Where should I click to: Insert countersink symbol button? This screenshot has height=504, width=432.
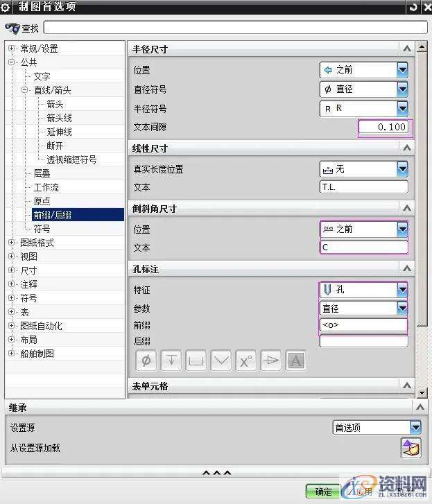221,360
